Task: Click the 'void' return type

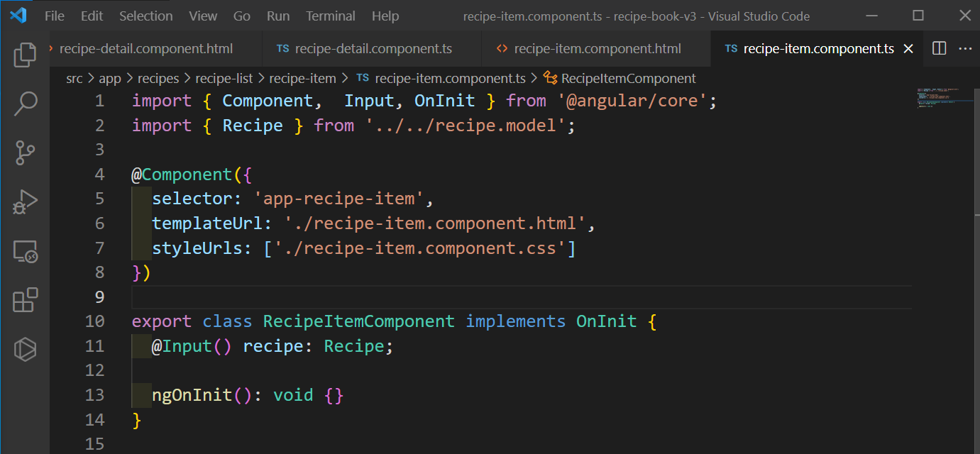Action: 293,394
